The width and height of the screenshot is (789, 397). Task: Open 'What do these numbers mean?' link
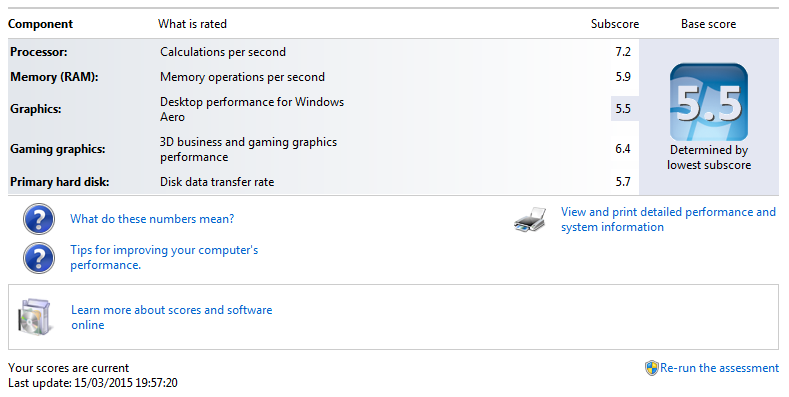point(152,219)
